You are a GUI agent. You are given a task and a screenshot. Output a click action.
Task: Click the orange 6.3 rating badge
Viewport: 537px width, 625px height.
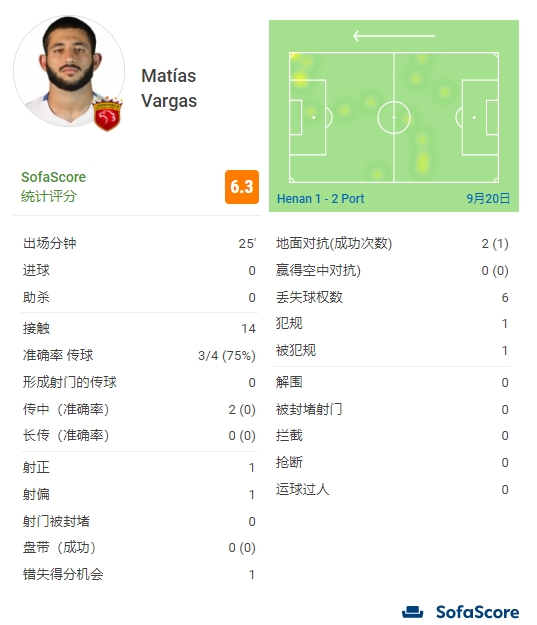242,187
